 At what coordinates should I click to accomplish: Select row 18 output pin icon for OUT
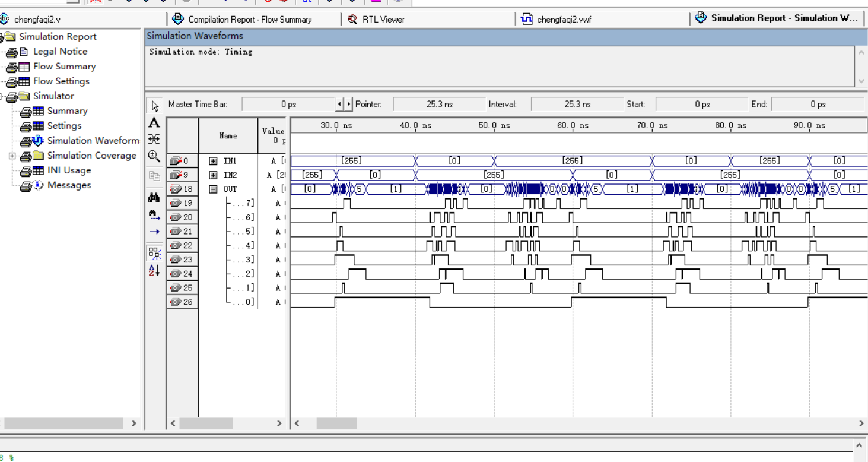click(x=176, y=189)
